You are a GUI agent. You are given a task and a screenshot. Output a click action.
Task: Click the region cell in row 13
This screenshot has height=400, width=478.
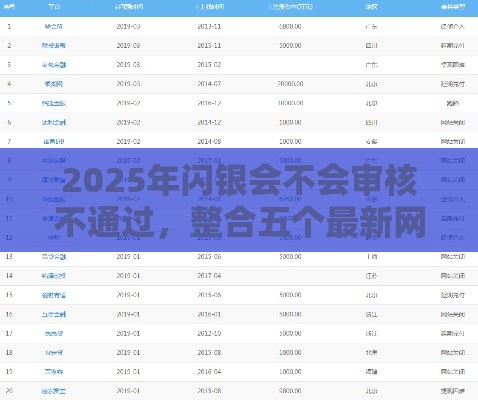tap(371, 257)
